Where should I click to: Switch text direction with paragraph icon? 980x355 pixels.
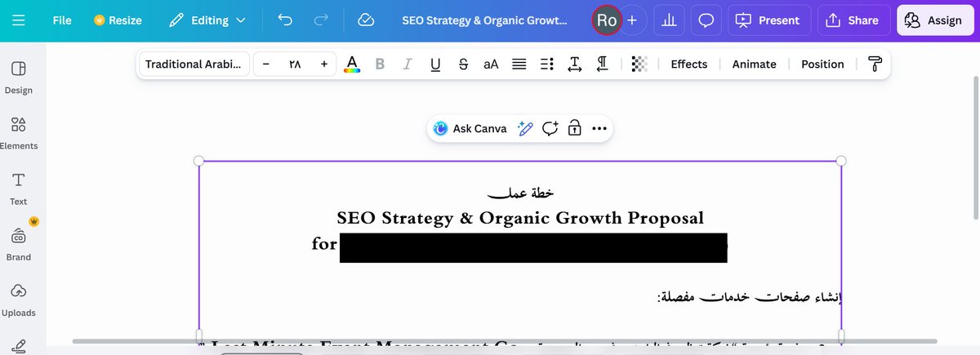coord(602,64)
